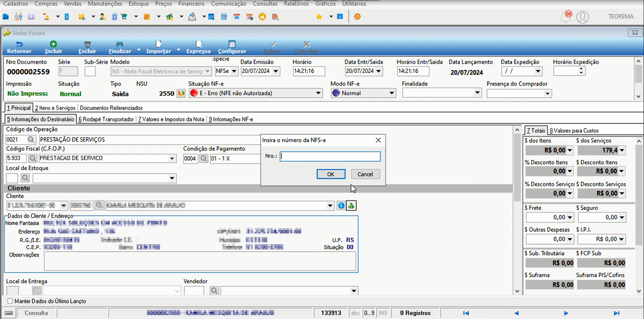The width and height of the screenshot is (644, 319).
Task: Expand the Situação NF-e dropdown
Action: 318,93
